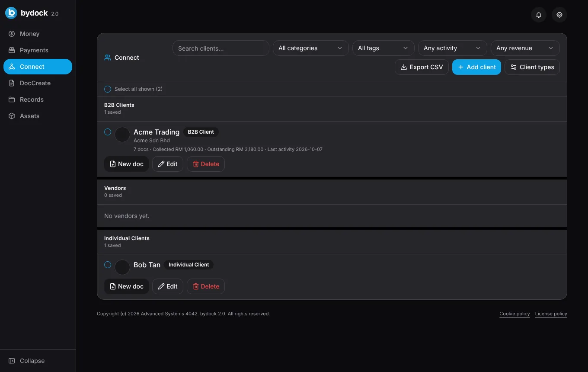
Task: Click the Individual Clients section heading
Action: point(127,238)
